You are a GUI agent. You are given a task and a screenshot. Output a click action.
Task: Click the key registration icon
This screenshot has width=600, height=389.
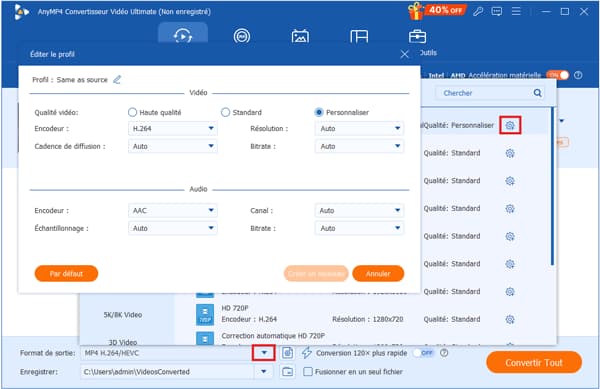pos(478,11)
